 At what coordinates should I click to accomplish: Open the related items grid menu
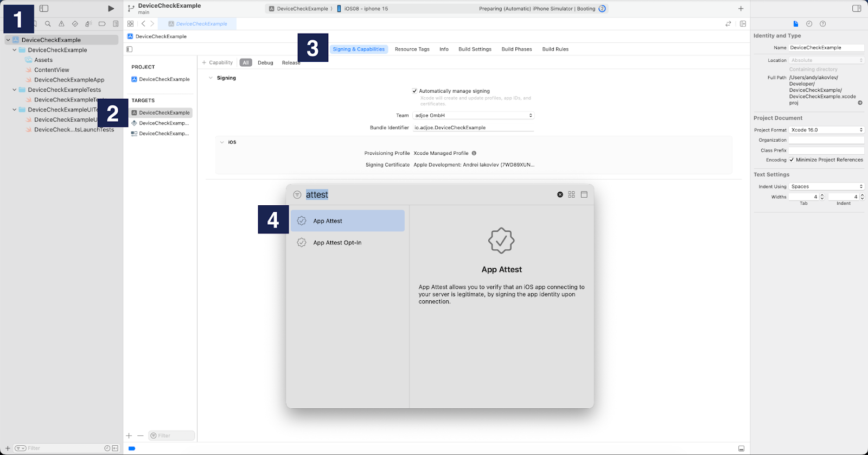(x=131, y=24)
